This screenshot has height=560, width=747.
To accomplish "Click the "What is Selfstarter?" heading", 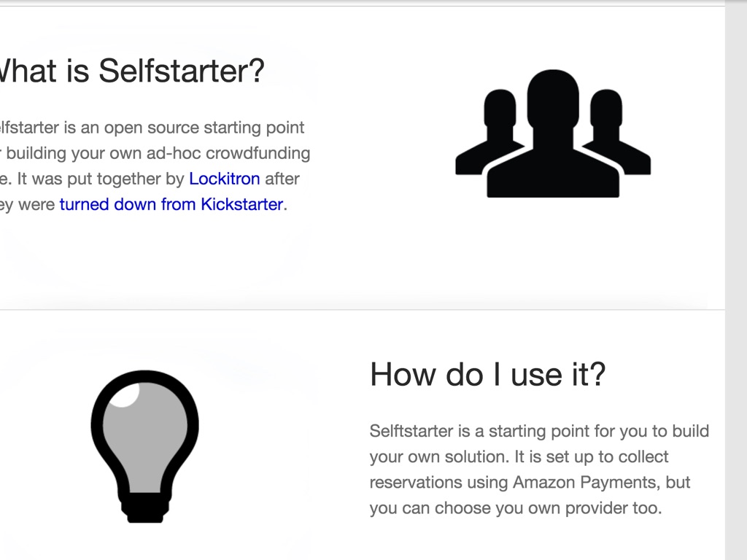I will [x=130, y=71].
